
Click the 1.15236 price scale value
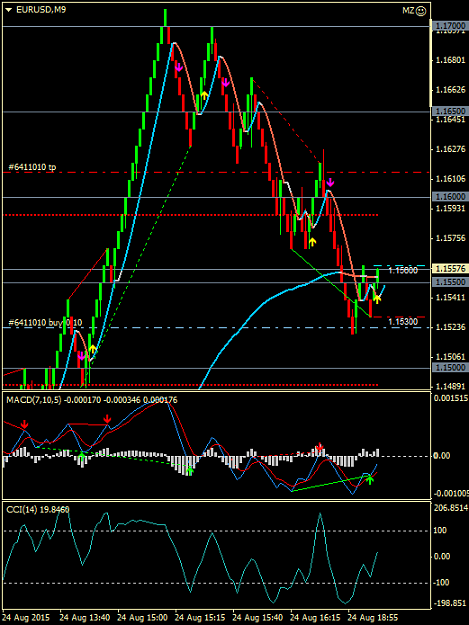click(x=451, y=327)
